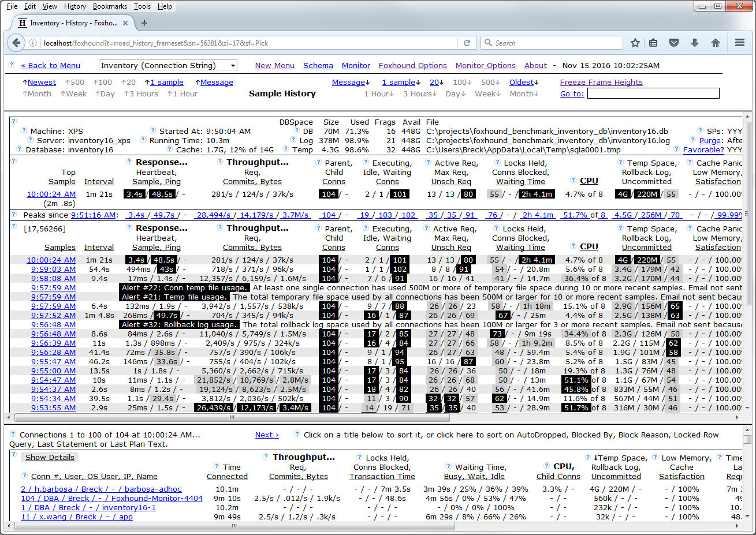The height and width of the screenshot is (535, 756).
Task: Open the 10:00:24 AM top sample link
Action: click(51, 194)
